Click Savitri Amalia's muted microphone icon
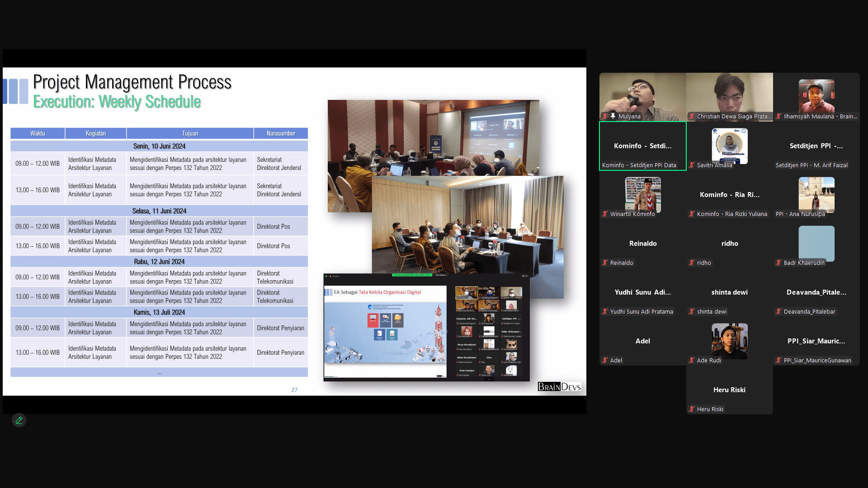This screenshot has height=488, width=868. (x=692, y=165)
